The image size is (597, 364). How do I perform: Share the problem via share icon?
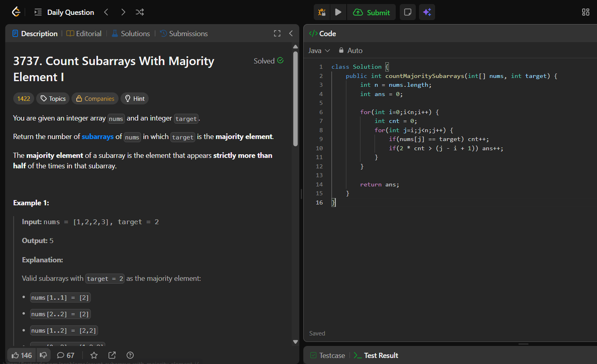coord(111,355)
